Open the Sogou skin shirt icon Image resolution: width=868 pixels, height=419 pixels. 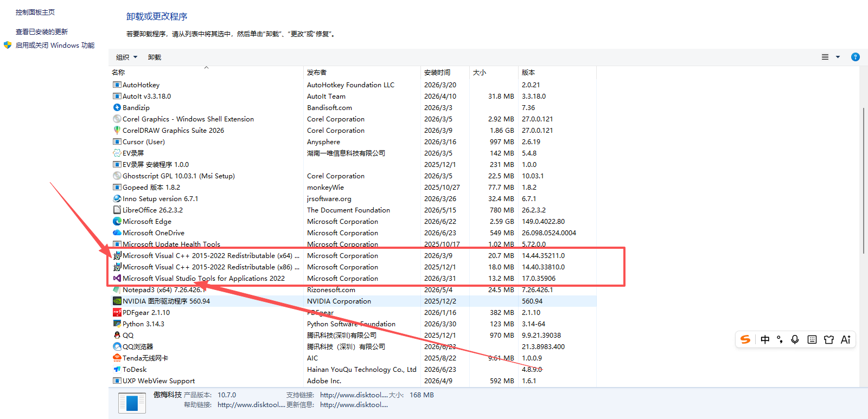[829, 339]
